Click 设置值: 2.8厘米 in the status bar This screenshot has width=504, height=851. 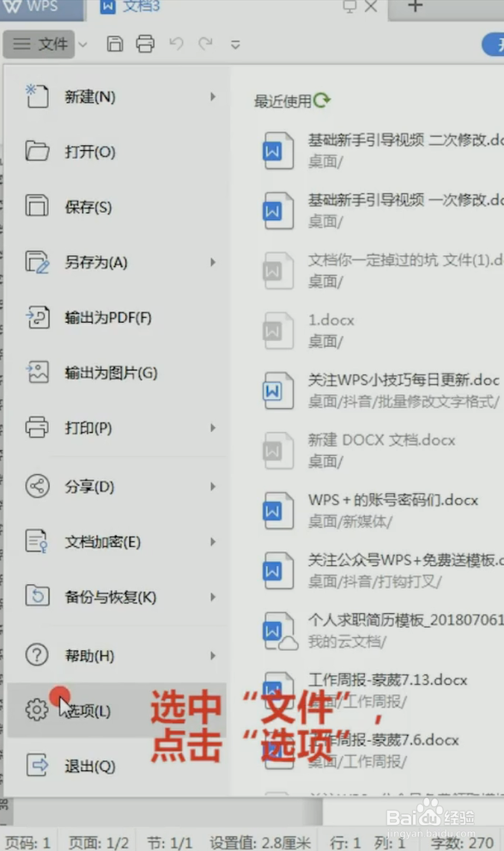[260, 842]
